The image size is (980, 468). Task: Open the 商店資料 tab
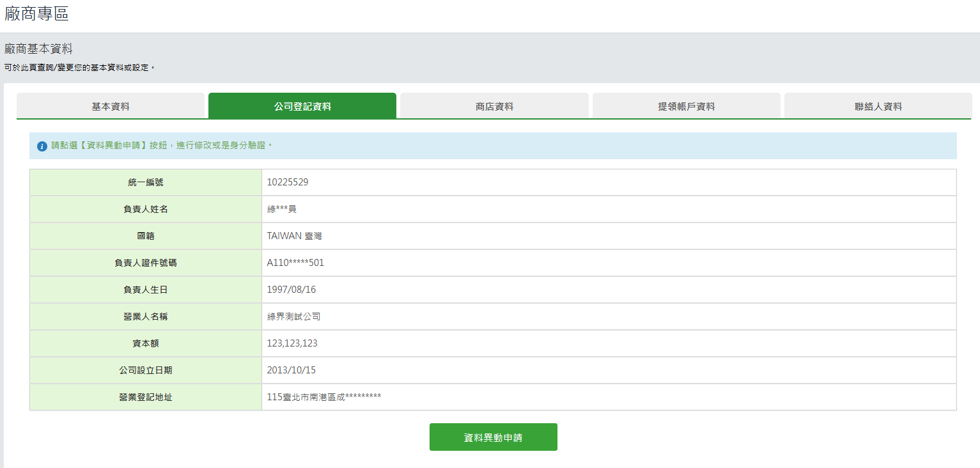(x=494, y=107)
